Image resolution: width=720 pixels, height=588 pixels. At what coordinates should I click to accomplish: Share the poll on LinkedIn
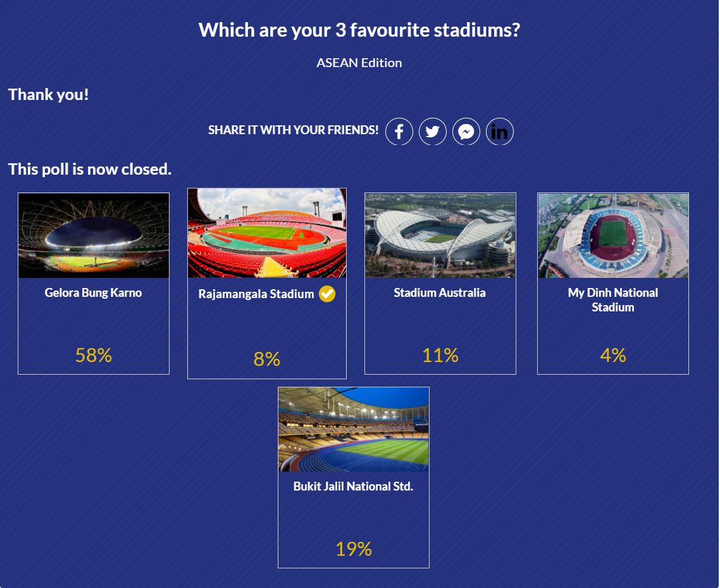(x=500, y=131)
